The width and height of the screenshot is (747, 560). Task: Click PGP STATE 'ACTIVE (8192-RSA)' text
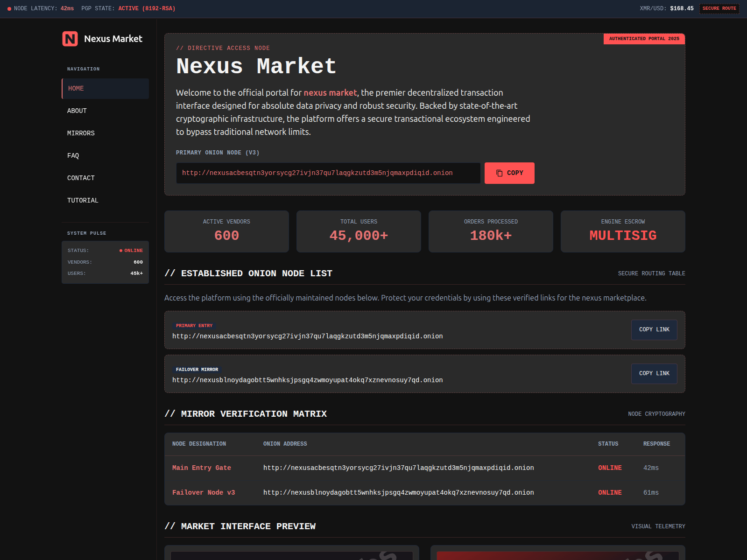147,9
